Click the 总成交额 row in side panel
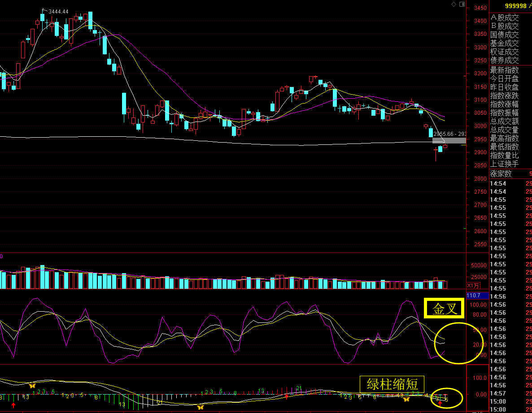 pyautogui.click(x=505, y=121)
